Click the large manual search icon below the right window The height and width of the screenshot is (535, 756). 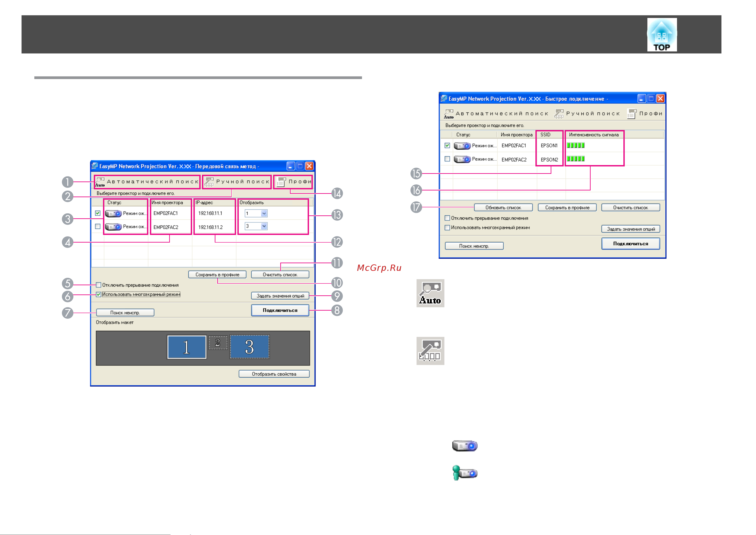point(430,351)
